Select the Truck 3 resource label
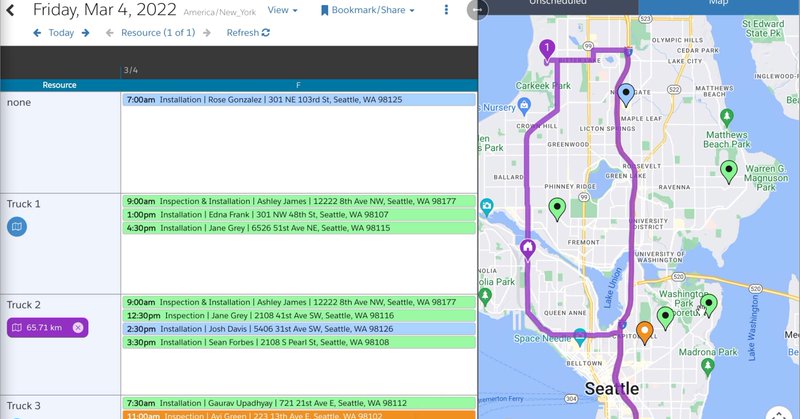Screen dimensions: 800x419 [x=23, y=406]
